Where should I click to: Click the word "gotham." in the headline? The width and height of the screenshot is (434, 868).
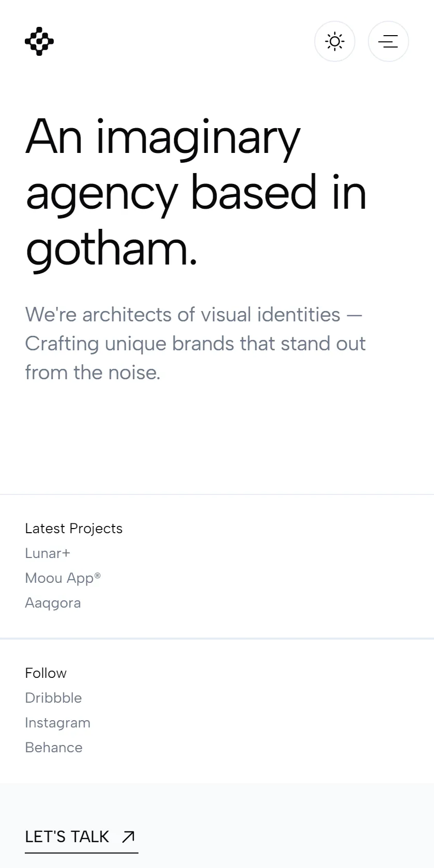(112, 249)
